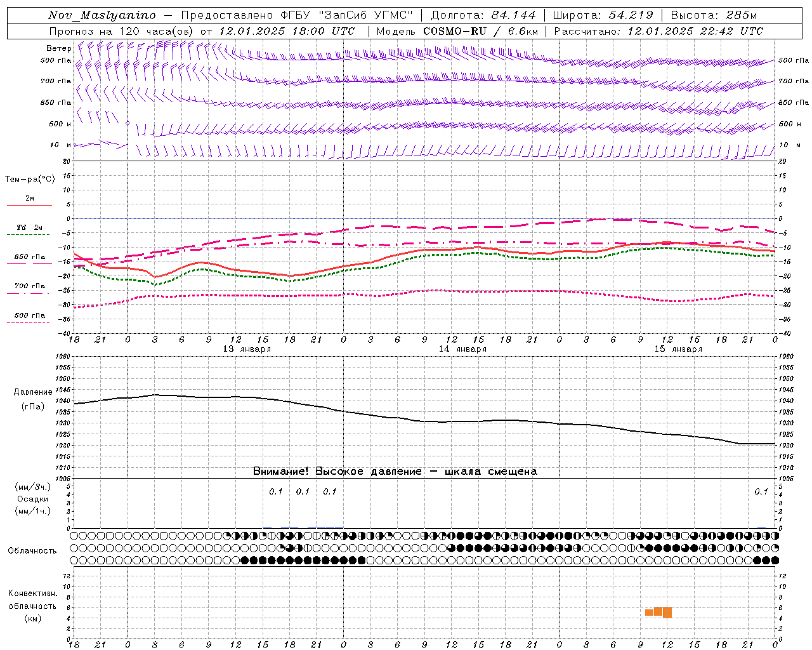Click the dotted pink line sample under 500 гПа legend
This screenshot has width=812, height=650.
(x=29, y=322)
